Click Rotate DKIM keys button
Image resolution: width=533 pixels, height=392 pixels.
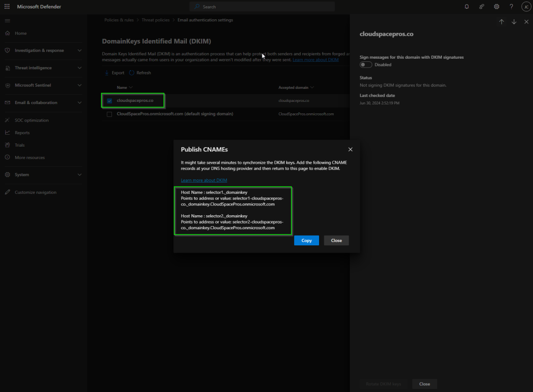click(384, 384)
